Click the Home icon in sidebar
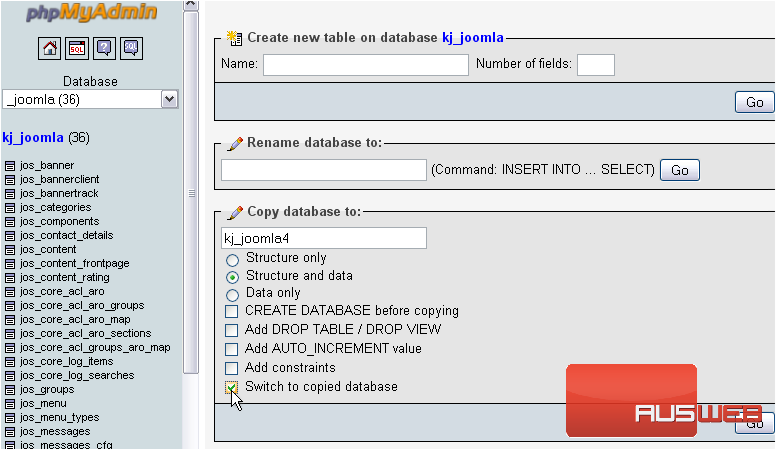This screenshot has height=450, width=776. pos(50,48)
